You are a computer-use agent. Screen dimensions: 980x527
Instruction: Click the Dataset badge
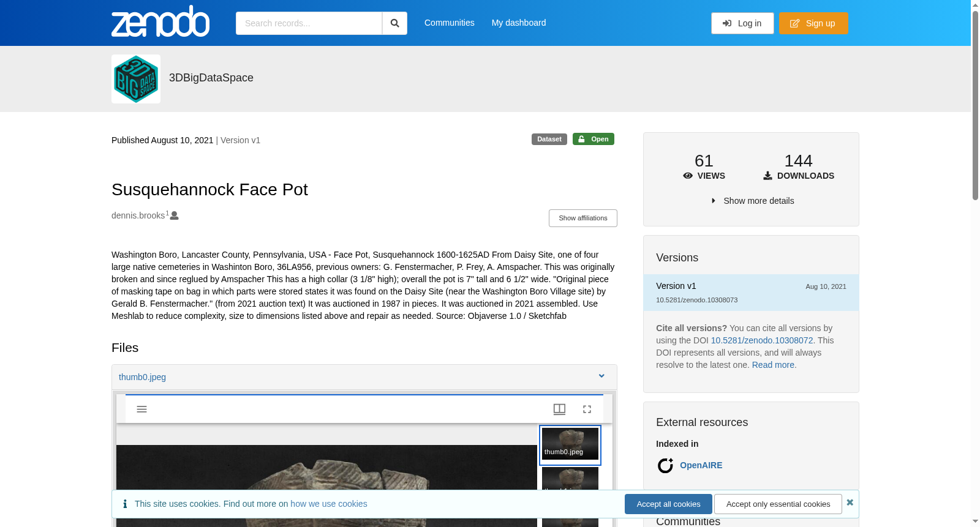pos(549,139)
